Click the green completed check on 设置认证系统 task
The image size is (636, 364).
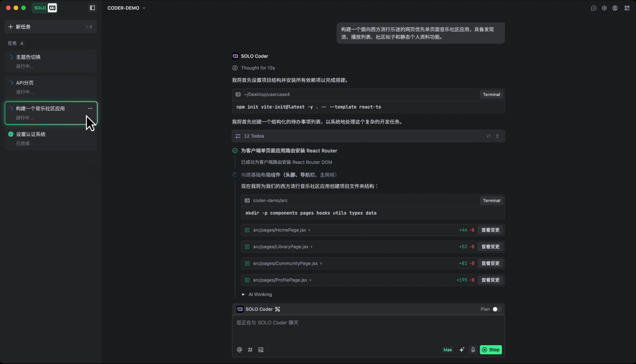10,134
